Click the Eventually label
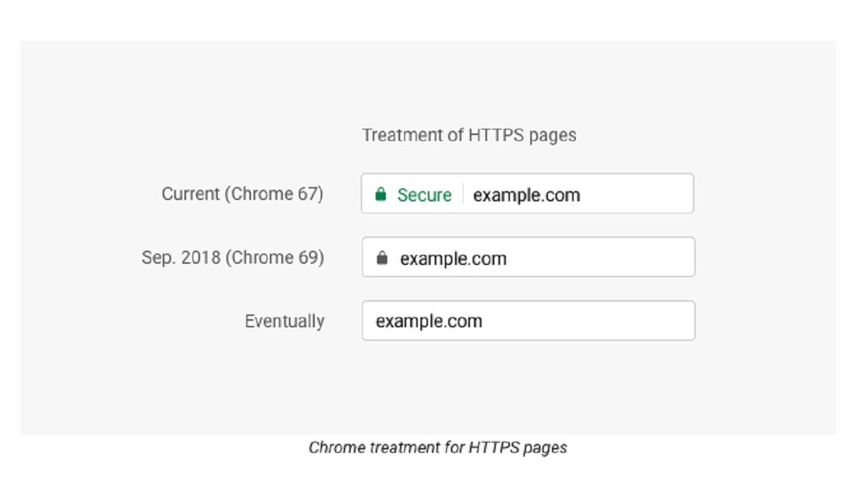This screenshot has height=488, width=868. click(x=284, y=321)
